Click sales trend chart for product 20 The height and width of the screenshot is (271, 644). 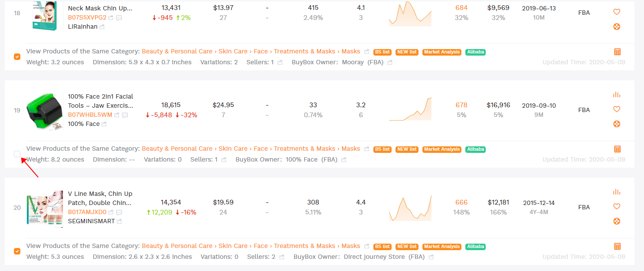(x=410, y=208)
